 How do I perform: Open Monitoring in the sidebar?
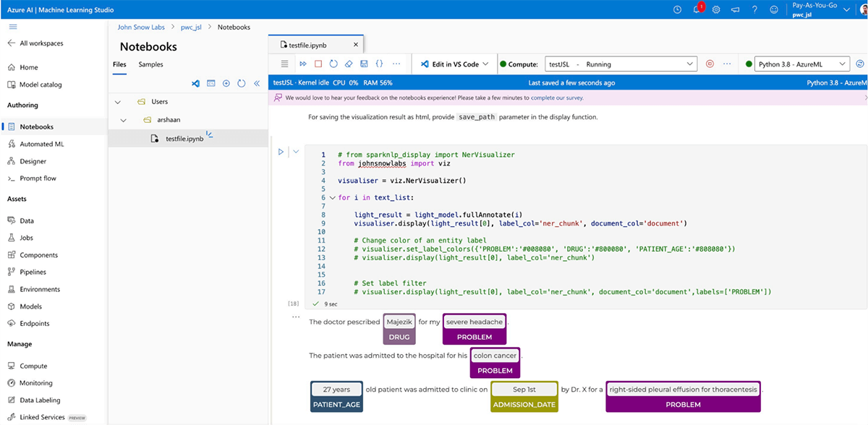(35, 383)
